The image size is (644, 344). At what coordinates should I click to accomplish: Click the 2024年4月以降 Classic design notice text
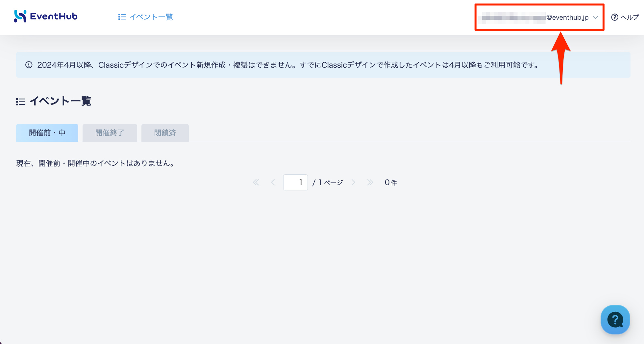[x=288, y=65]
